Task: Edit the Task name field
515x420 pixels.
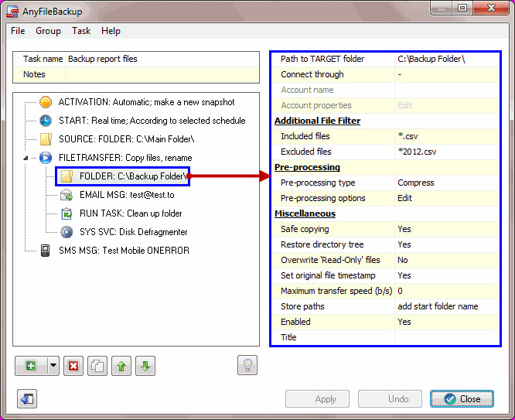Action: pyautogui.click(x=162, y=59)
